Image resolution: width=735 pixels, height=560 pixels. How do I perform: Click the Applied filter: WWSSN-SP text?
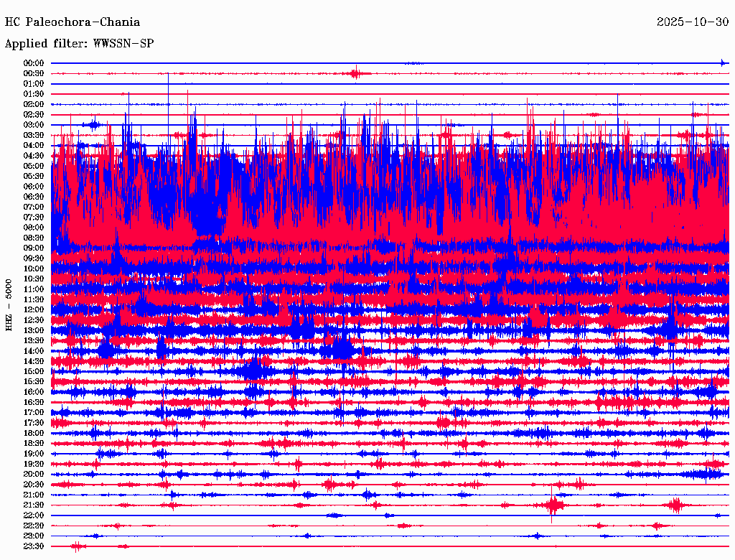click(79, 44)
